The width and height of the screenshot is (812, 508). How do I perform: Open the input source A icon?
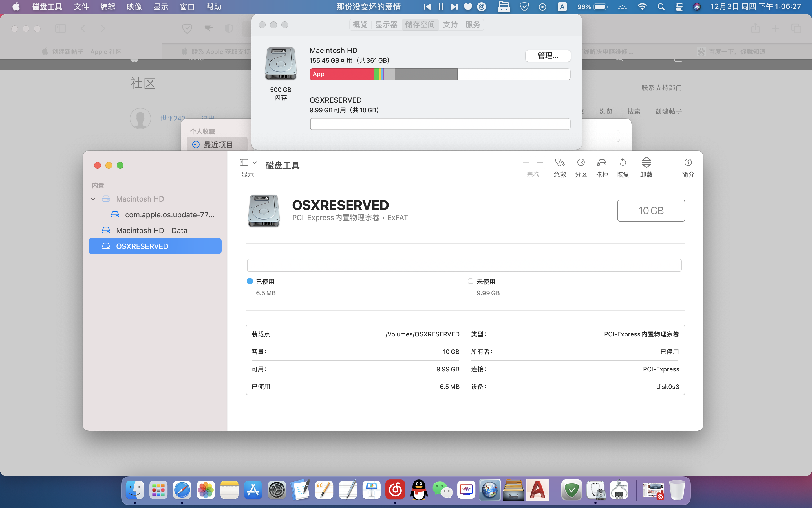[562, 7]
